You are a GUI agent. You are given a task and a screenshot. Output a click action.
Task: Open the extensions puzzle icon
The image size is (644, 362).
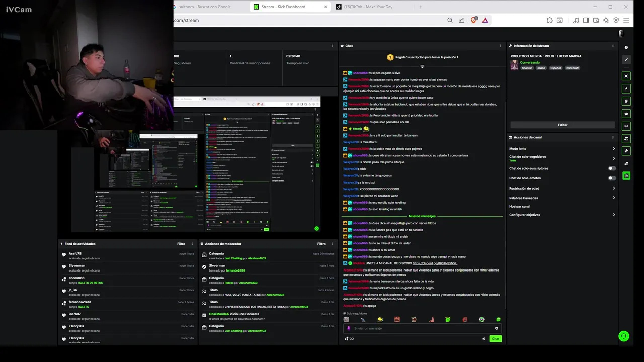tap(550, 20)
